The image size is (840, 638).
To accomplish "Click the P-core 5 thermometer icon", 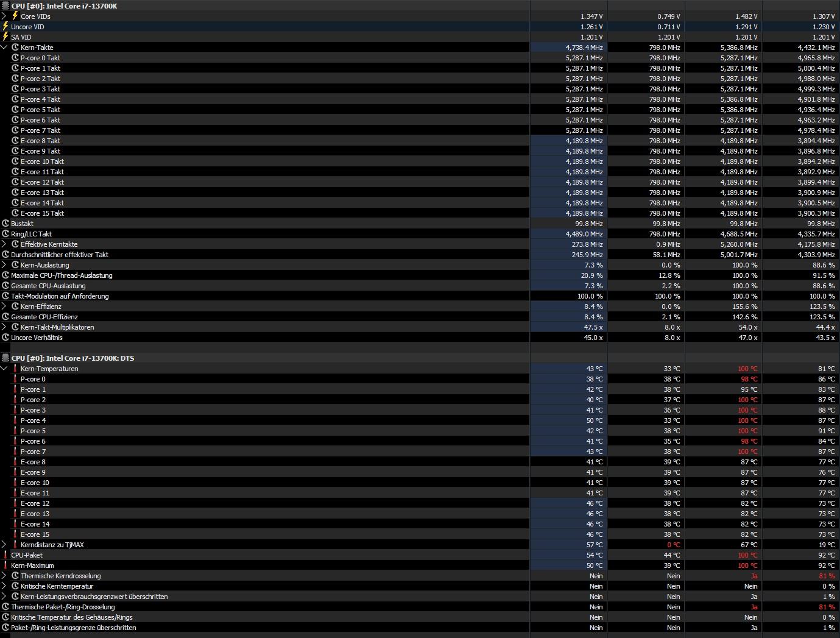I will tap(15, 431).
